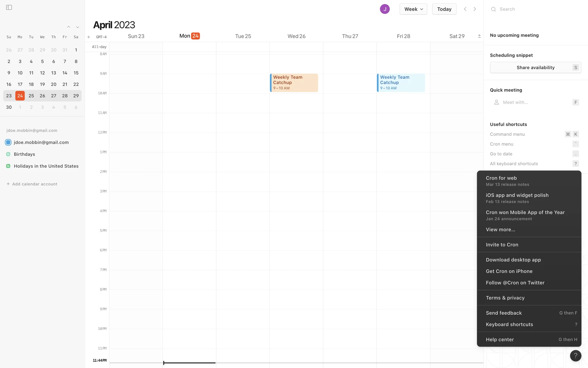This screenshot has width=588, height=368.
Task: Click the round help question mark button
Action: click(x=575, y=355)
